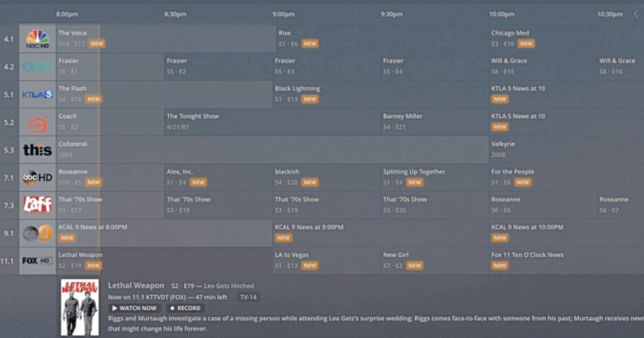Select Will & Grace S8 E15 listing
644x338 pixels.
[543, 67]
